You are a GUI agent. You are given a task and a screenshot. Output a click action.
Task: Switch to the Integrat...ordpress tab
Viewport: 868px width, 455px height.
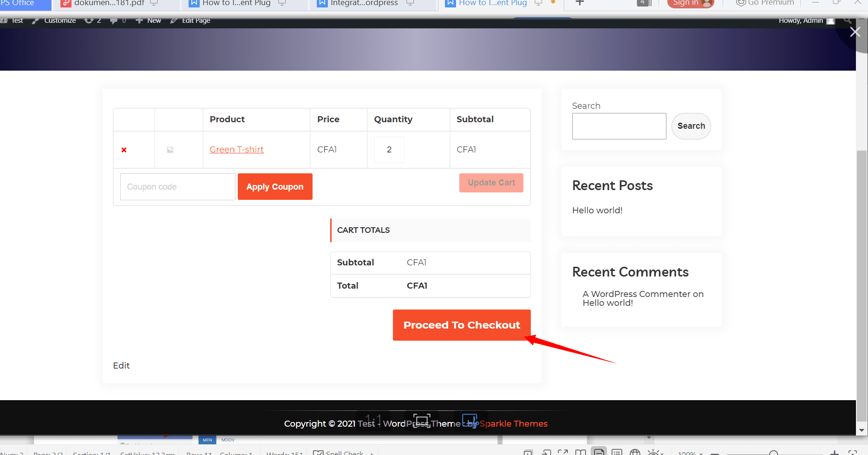click(x=364, y=4)
